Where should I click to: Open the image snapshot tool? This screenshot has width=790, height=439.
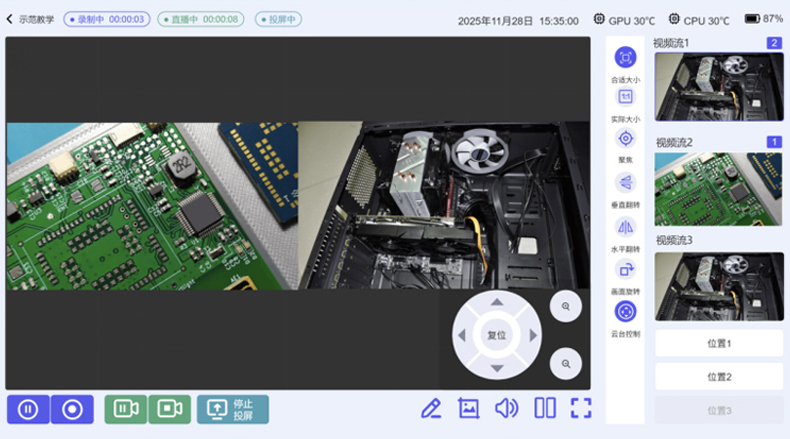[469, 408]
